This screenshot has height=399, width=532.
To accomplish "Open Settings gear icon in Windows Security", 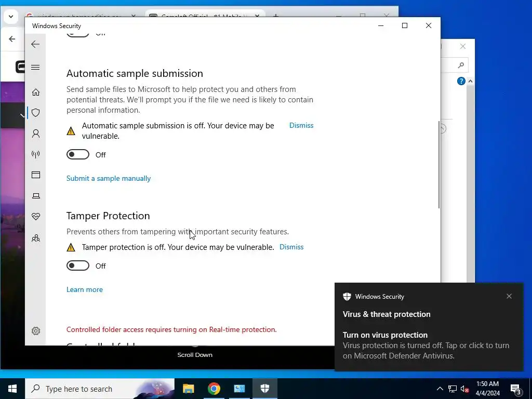I will click(36, 331).
